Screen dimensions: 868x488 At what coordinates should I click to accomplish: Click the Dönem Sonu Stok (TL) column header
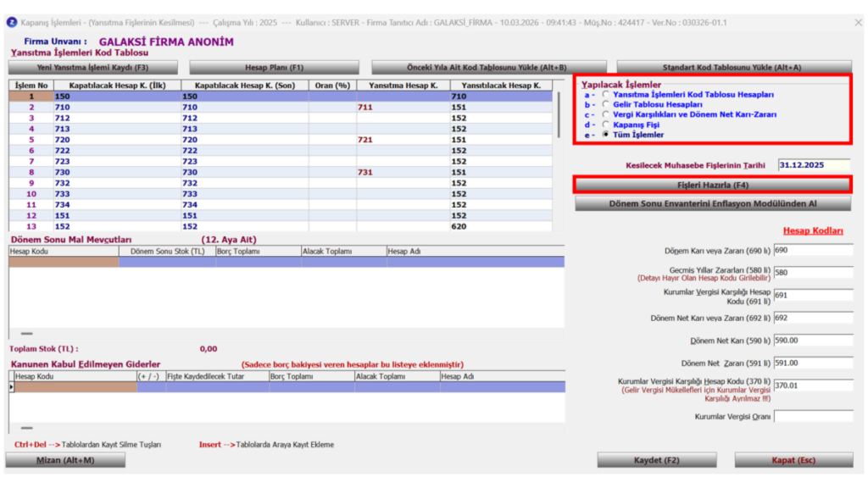coord(167,251)
